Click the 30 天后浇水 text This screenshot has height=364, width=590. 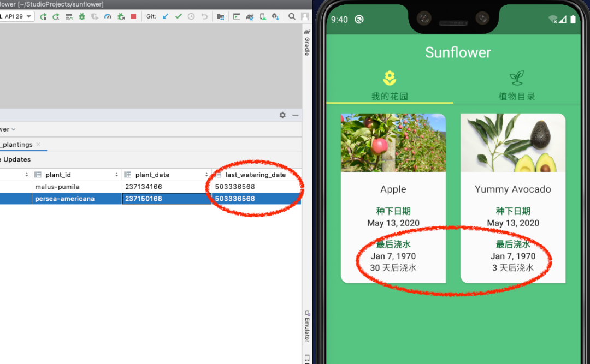pos(393,268)
